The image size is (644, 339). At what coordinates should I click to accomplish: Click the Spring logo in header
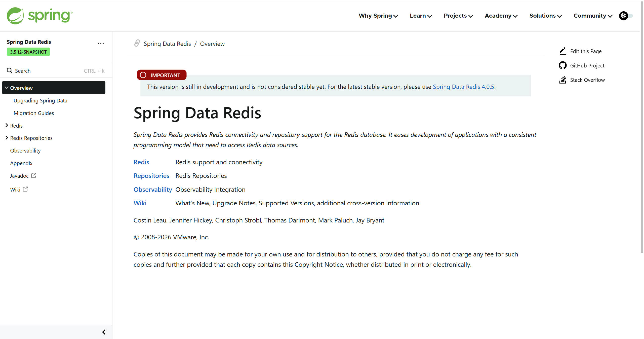40,16
